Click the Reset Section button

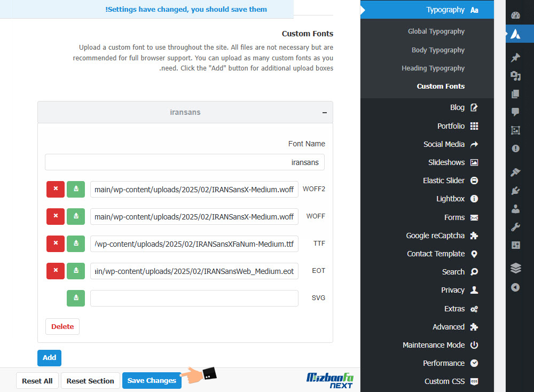pos(90,381)
